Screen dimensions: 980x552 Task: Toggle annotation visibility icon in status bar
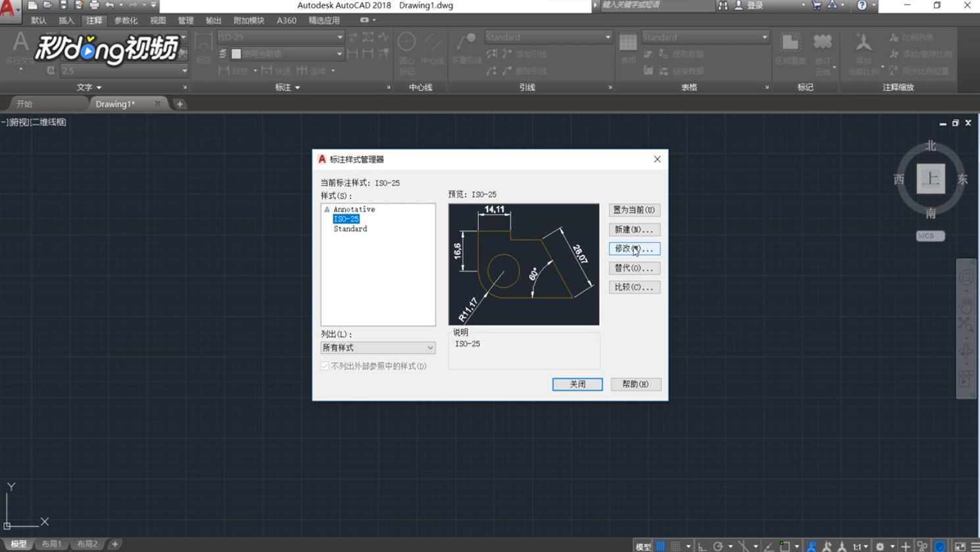(x=812, y=546)
